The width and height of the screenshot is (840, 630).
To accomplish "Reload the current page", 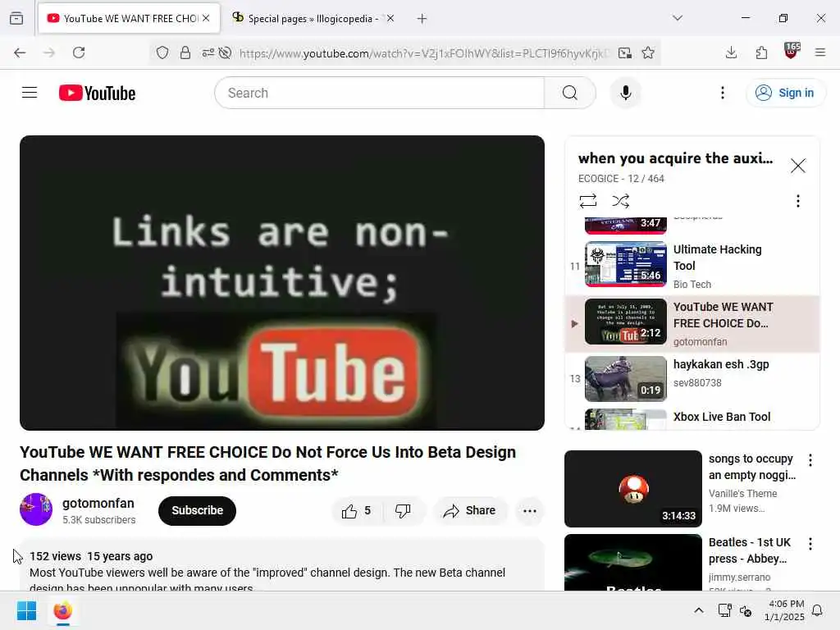I will [79, 52].
